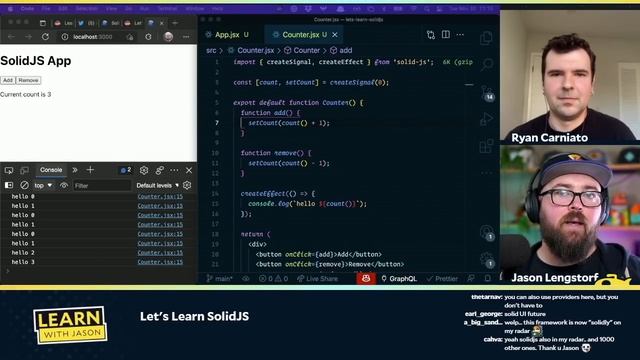640x360 pixels.
Task: Open editor More Actions ellipsis in VS Code
Action: pos(460,35)
